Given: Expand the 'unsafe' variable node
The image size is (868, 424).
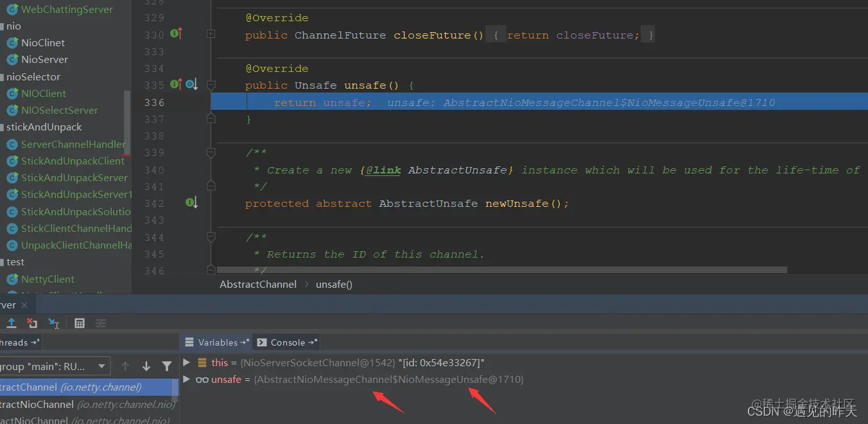Looking at the screenshot, I should click(187, 380).
